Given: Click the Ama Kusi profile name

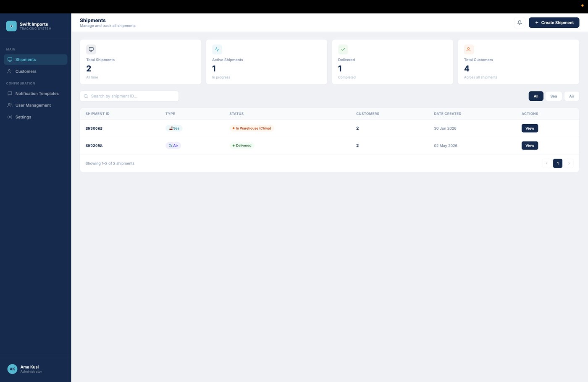Looking at the screenshot, I should 29,367.
